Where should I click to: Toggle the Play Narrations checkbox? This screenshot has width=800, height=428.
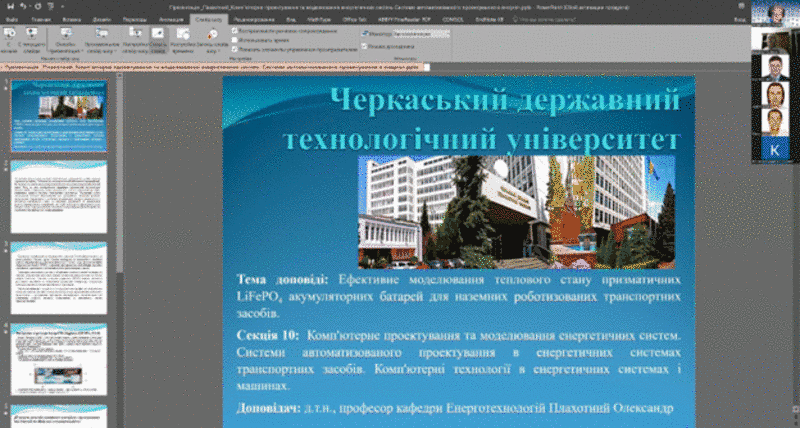(235, 30)
